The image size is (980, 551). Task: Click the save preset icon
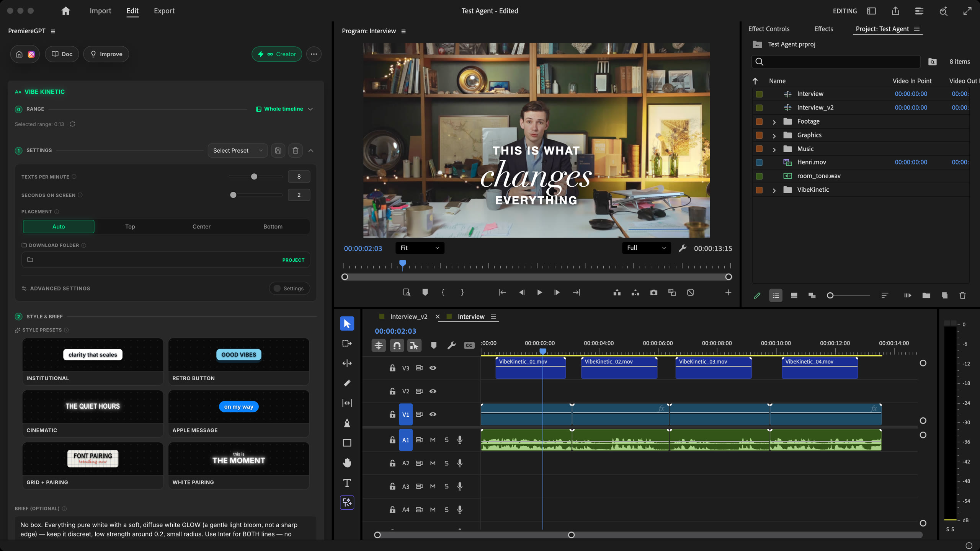click(x=278, y=150)
